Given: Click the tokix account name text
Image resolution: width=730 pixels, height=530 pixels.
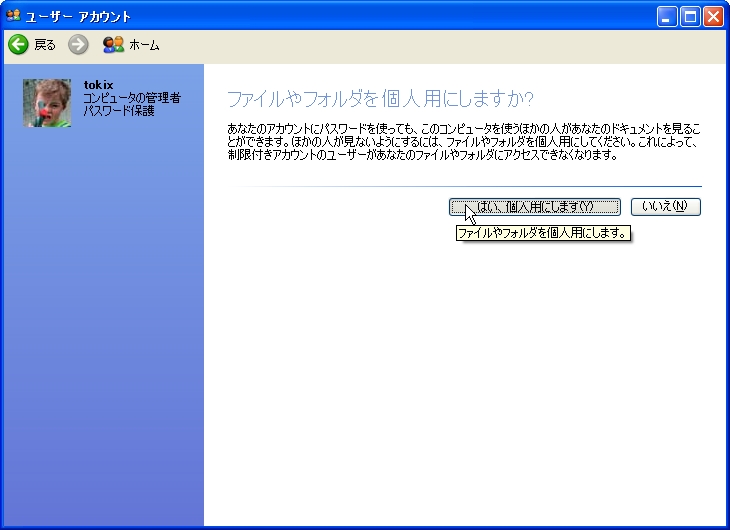Looking at the screenshot, I should coord(98,85).
